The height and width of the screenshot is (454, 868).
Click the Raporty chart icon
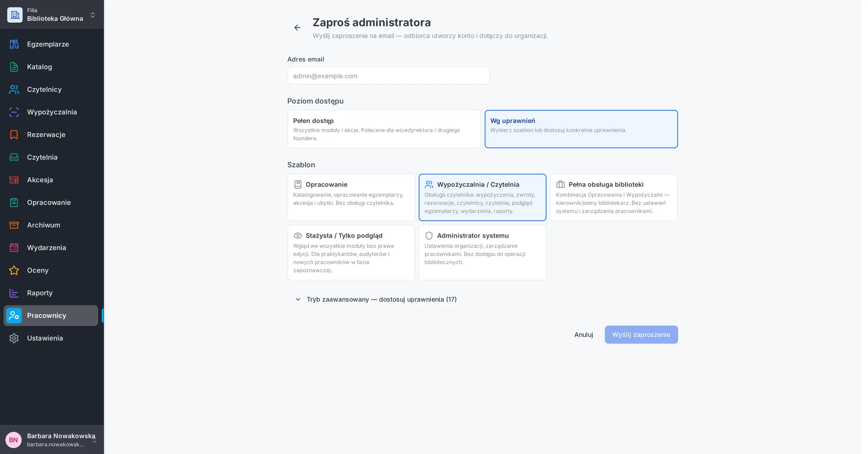14,293
